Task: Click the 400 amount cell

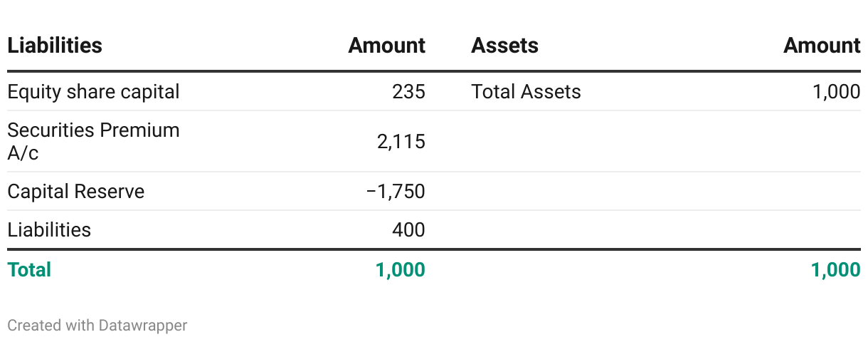Action: pyautogui.click(x=408, y=230)
